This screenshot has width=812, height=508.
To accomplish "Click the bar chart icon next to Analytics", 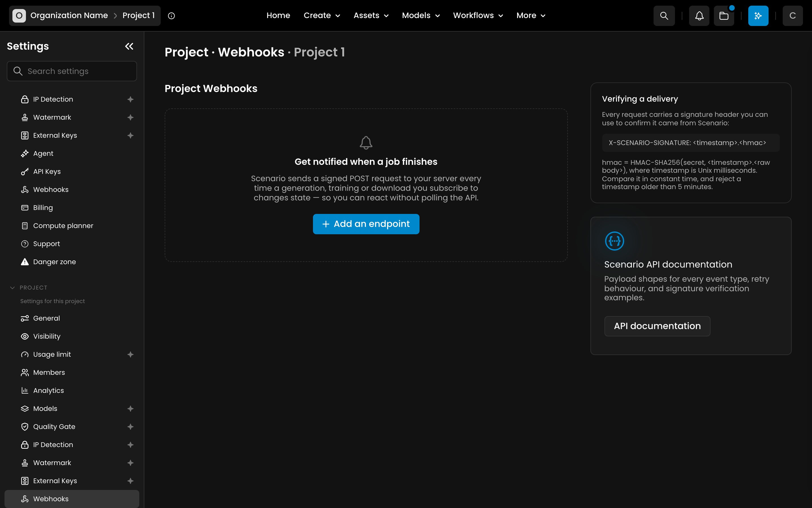I will pos(25,390).
